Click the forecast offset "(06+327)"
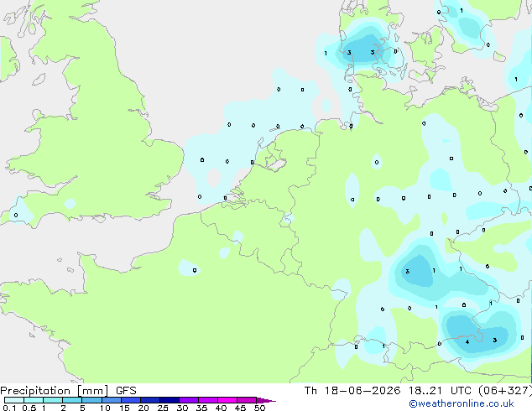532x411 pixels. click(x=505, y=391)
